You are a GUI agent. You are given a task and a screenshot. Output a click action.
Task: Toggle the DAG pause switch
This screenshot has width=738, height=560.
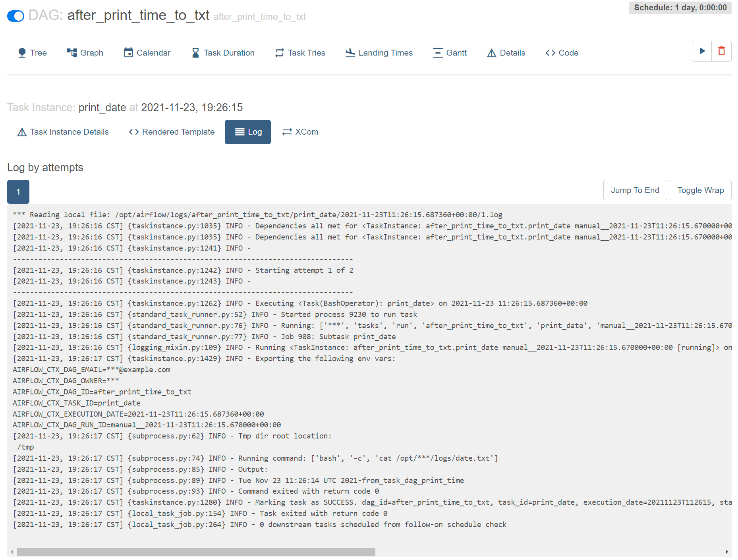(16, 16)
